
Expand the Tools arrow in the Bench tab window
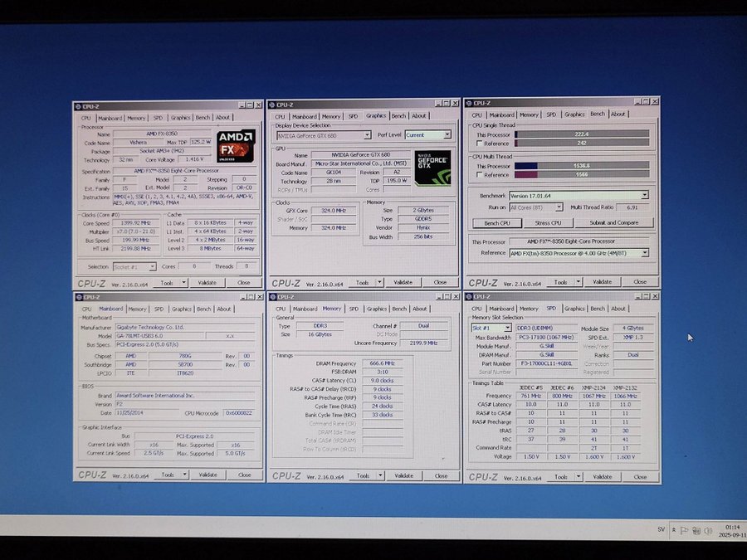point(578,282)
